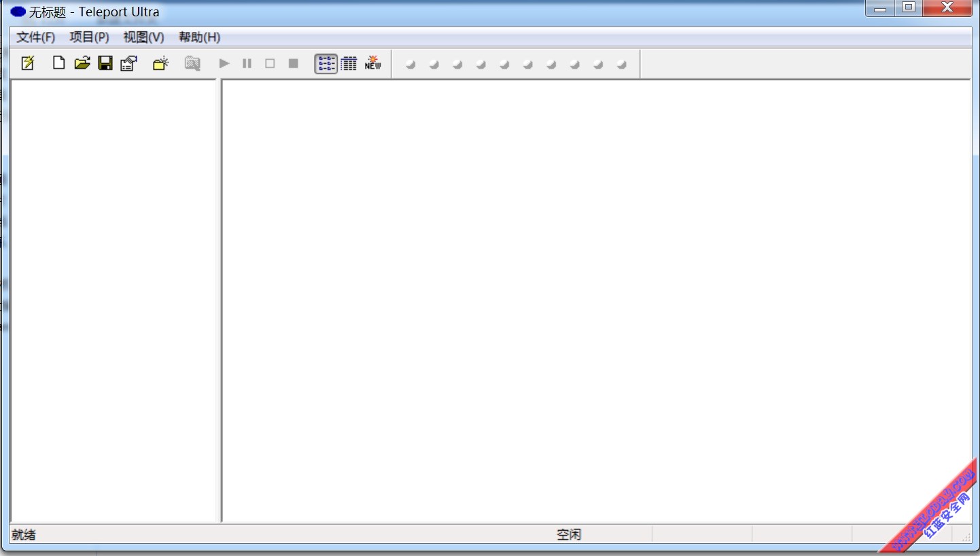Screen dimensions: 980x556
Task: Open the 视图(V) menu
Action: pos(143,37)
